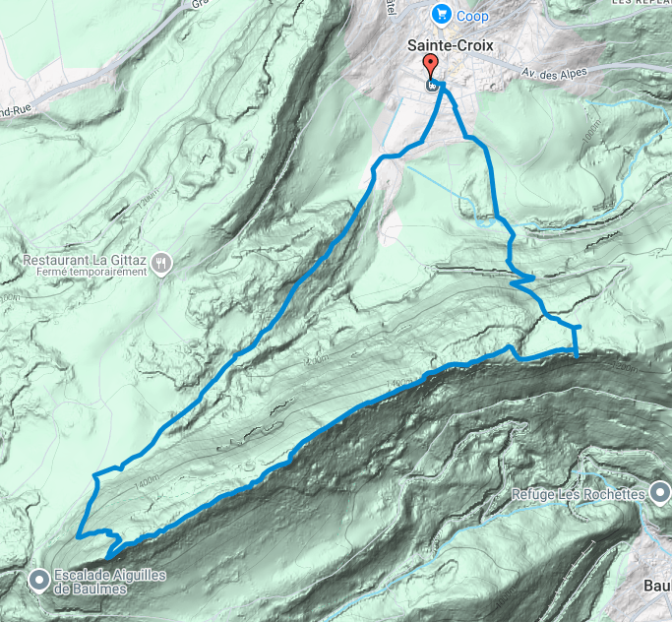Click the 1000m contour label east of Sainte-Croix

[592, 131]
